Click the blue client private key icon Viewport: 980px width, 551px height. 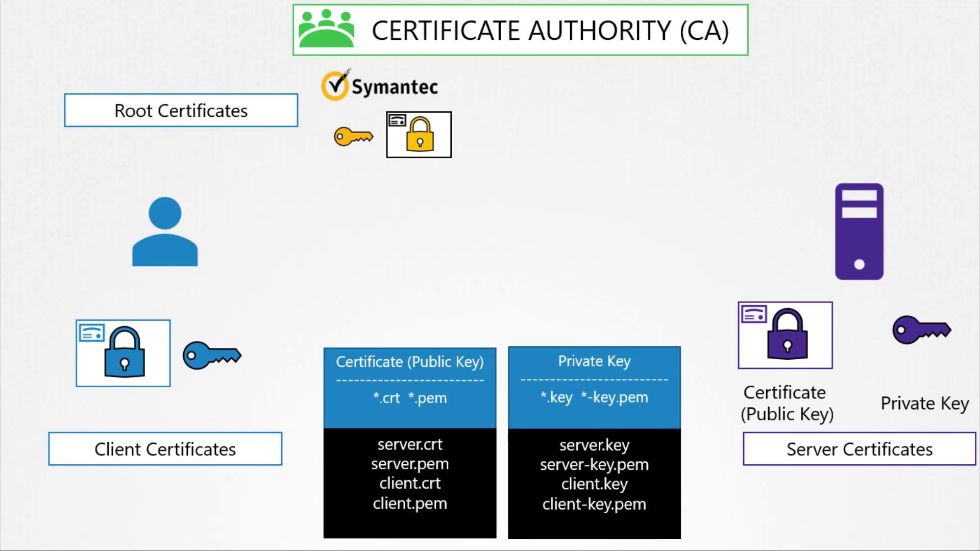tap(212, 355)
